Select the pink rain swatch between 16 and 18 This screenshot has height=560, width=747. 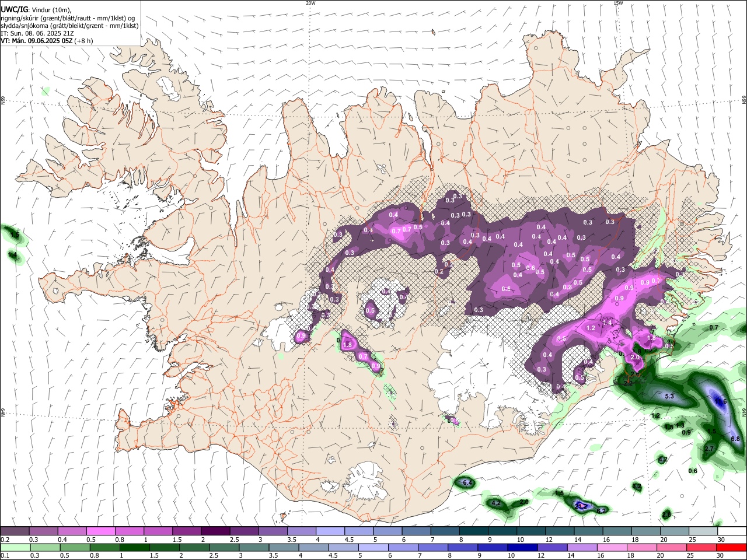point(612,547)
